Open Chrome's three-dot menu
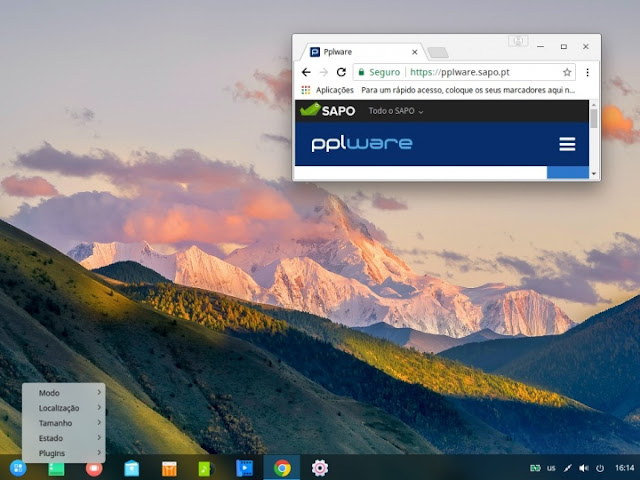This screenshot has height=480, width=640. (x=587, y=72)
